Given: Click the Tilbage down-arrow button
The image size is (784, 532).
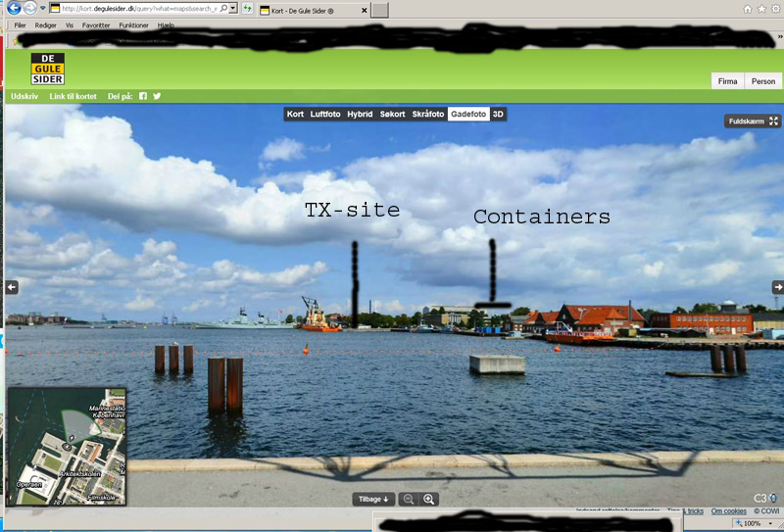Looking at the screenshot, I should 373,499.
